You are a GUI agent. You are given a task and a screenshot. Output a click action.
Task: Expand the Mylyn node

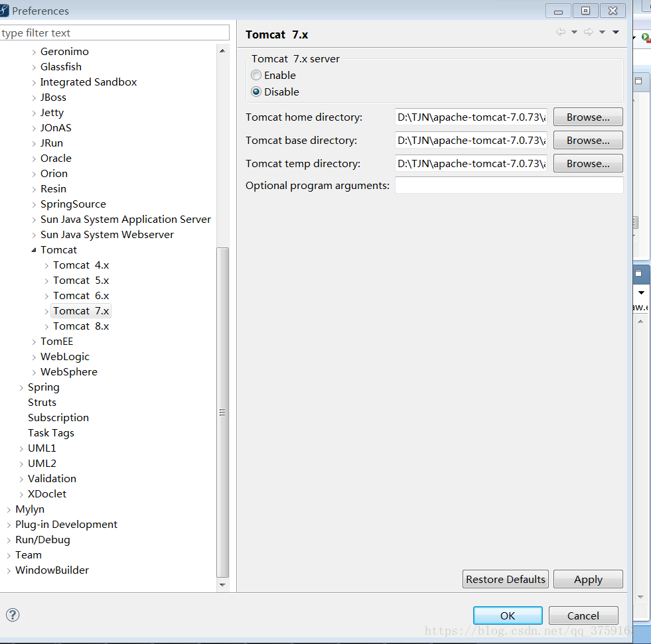pyautogui.click(x=9, y=509)
